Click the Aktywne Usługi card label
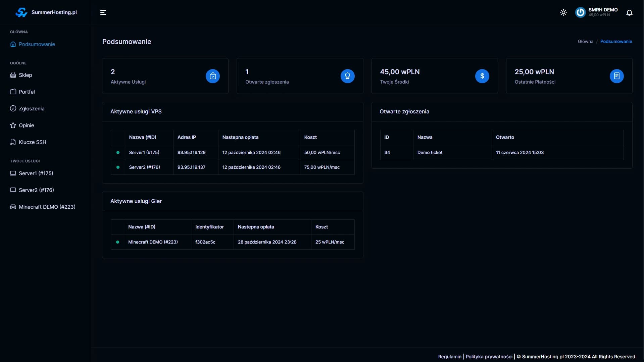 128,82
